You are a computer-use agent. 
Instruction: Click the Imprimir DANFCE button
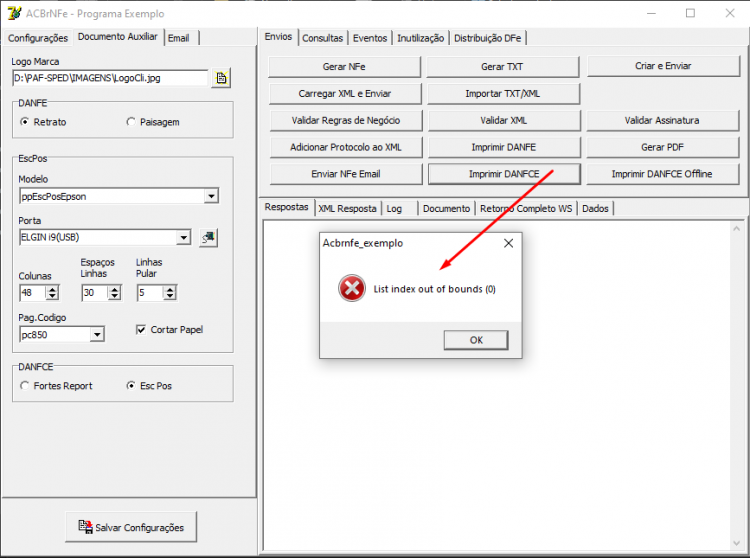click(x=504, y=174)
